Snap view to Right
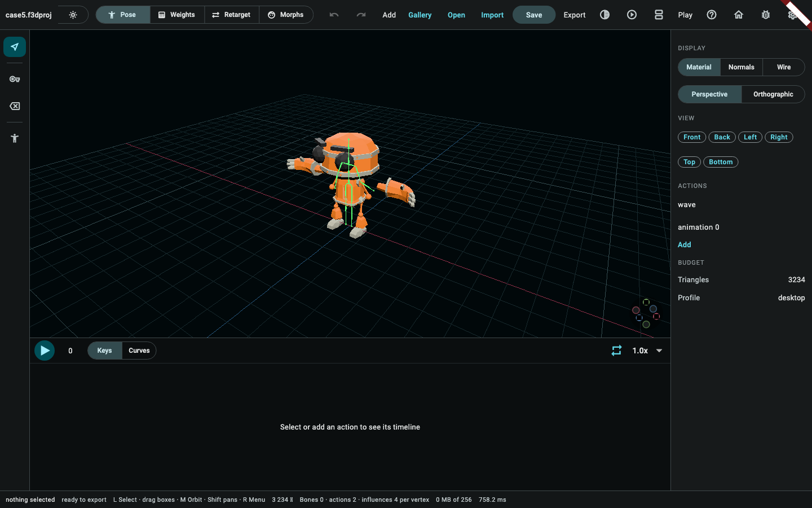Viewport: 812px width, 508px height. tap(779, 137)
